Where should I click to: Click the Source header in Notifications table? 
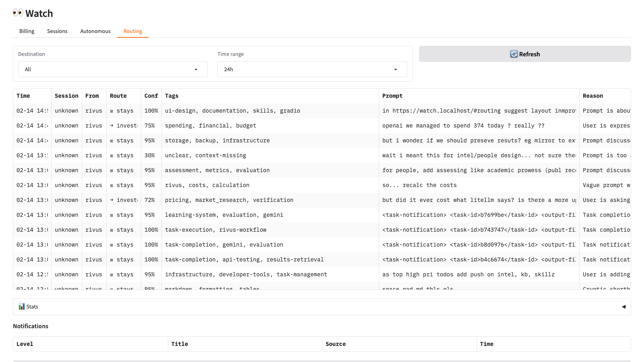335,344
